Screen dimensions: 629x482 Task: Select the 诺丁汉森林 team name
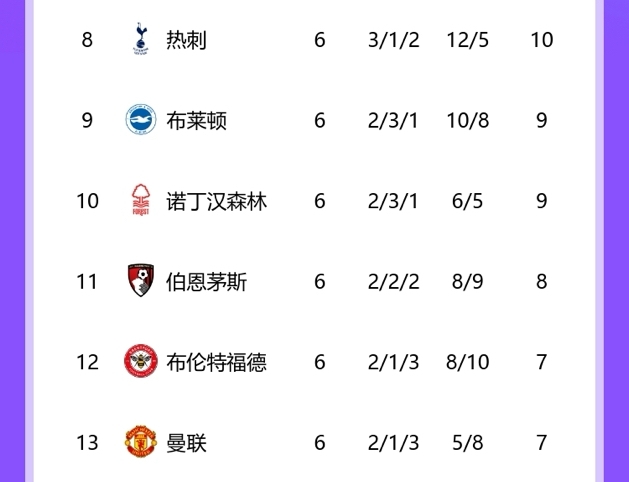coord(216,201)
